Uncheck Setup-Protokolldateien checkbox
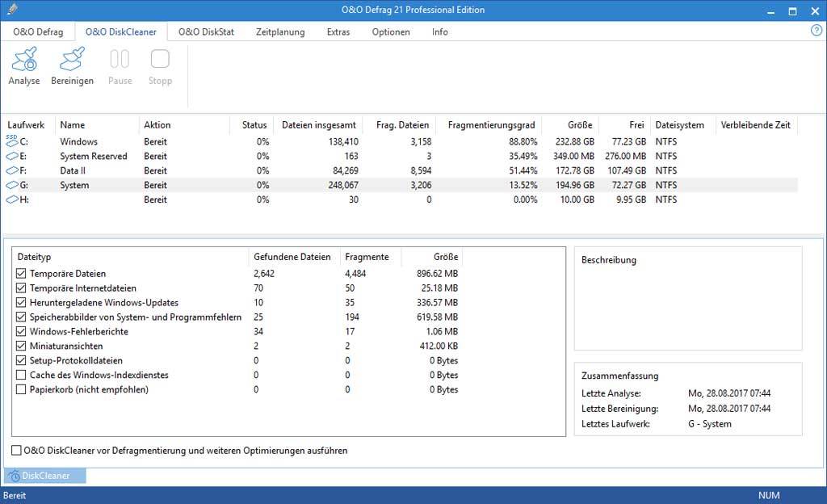The width and height of the screenshot is (827, 504). (21, 360)
